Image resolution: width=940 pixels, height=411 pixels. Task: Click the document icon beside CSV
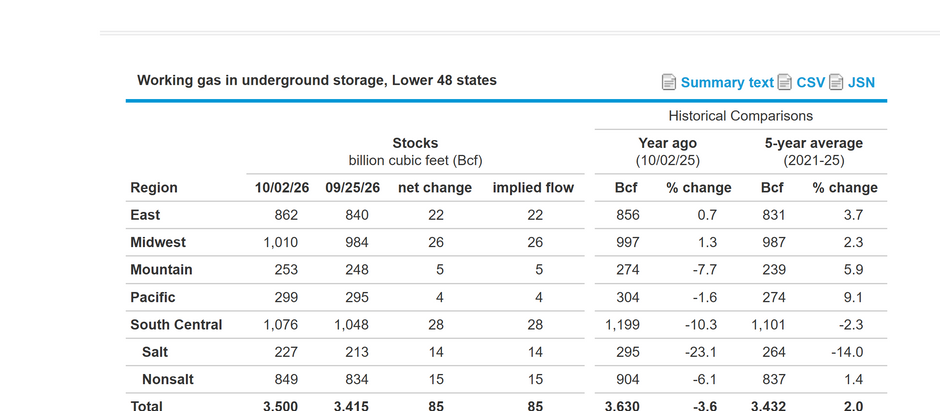click(785, 83)
